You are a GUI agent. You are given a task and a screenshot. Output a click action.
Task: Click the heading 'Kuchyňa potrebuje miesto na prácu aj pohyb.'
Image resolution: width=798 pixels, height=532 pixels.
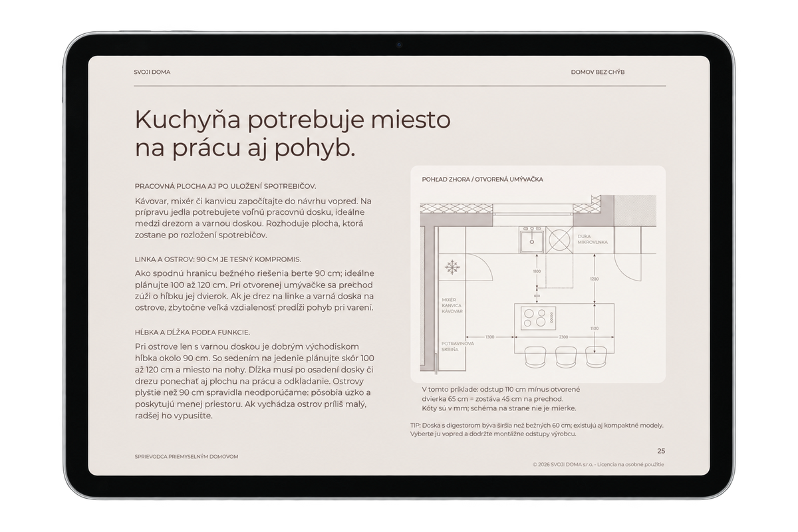[293, 134]
